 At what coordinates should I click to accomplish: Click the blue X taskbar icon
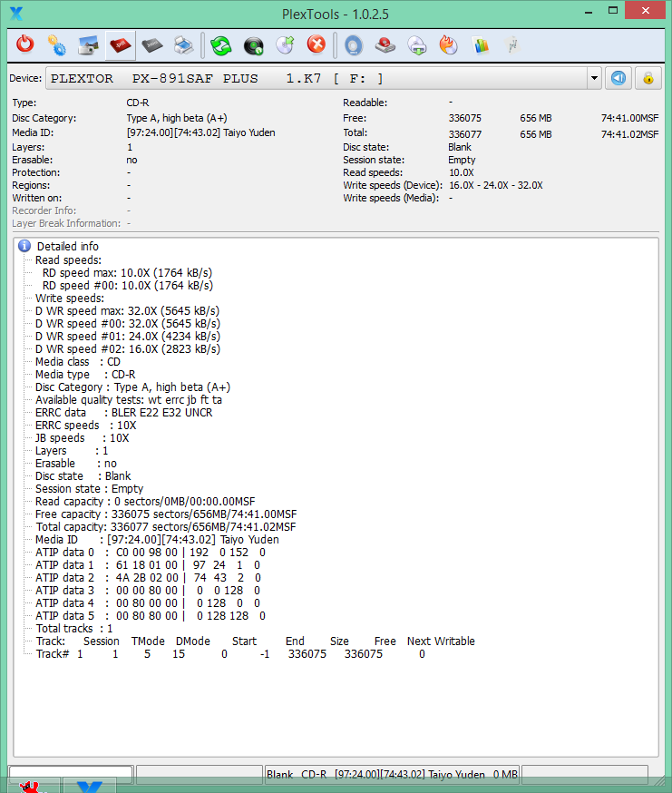(x=90, y=786)
